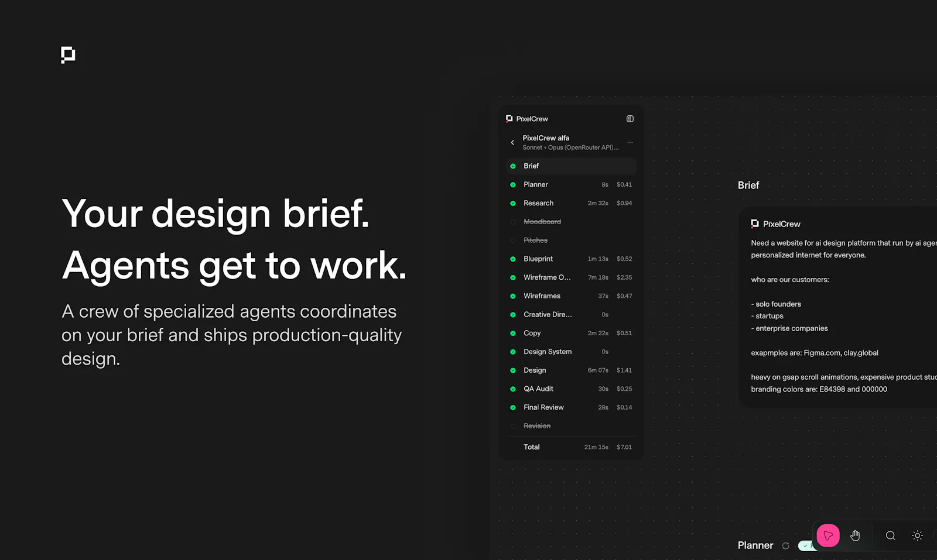Open the Research step
The width and height of the screenshot is (937, 560).
571,203
